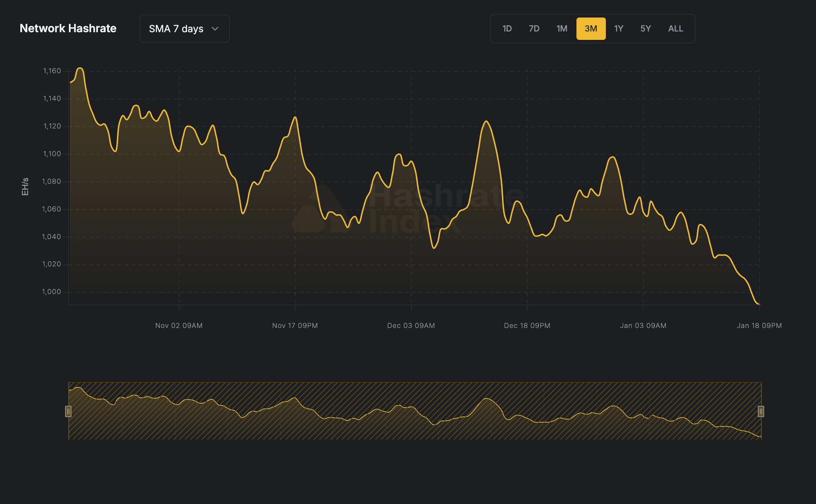Click the 1,100 y-axis value label
This screenshot has width=816, height=504.
52,154
